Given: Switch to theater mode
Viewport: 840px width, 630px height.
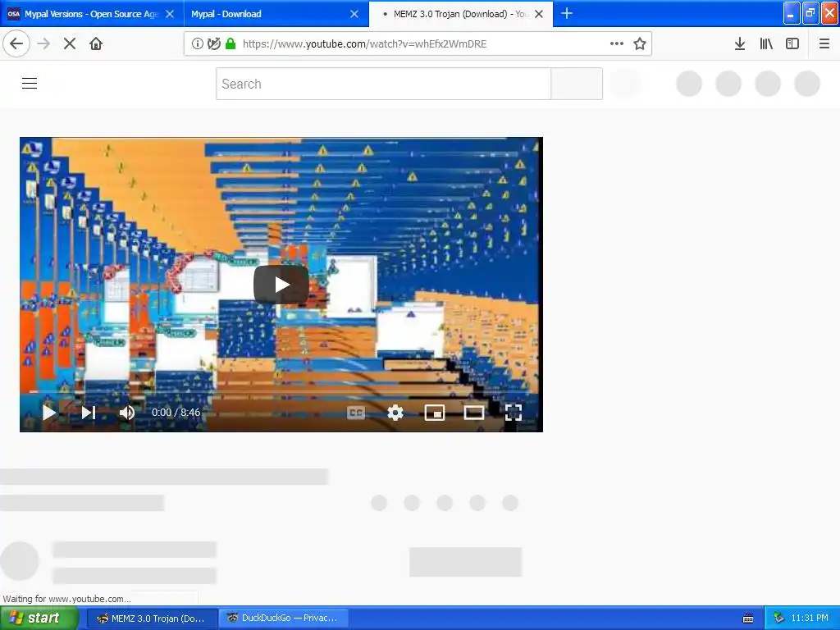Looking at the screenshot, I should click(x=473, y=413).
